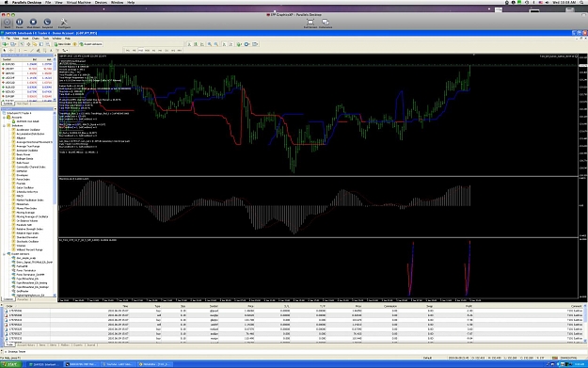The width and height of the screenshot is (588, 368).
Task: Click the chart Zoom Out magnifier
Action: 216,44
